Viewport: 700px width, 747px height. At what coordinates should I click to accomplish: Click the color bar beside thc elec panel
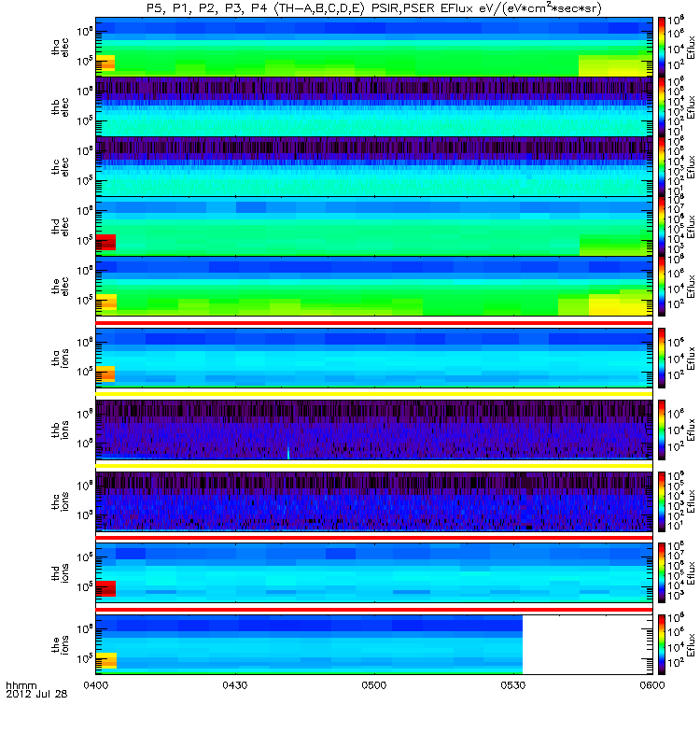[x=662, y=167]
